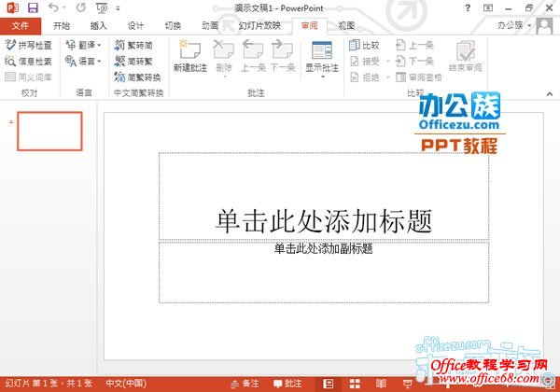560x392 pixels.
Task: Start slideshow from beginning in quick access toolbar
Action: [102, 7]
